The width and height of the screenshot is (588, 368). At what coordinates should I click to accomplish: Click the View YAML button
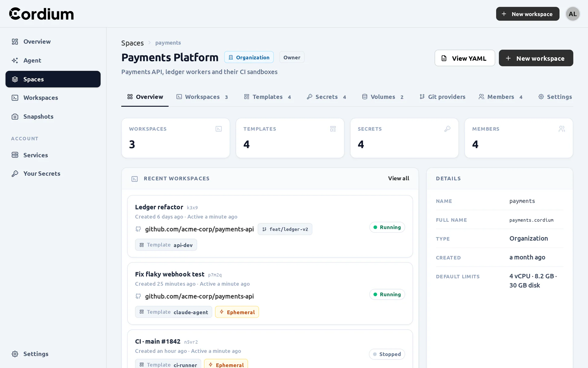click(465, 58)
